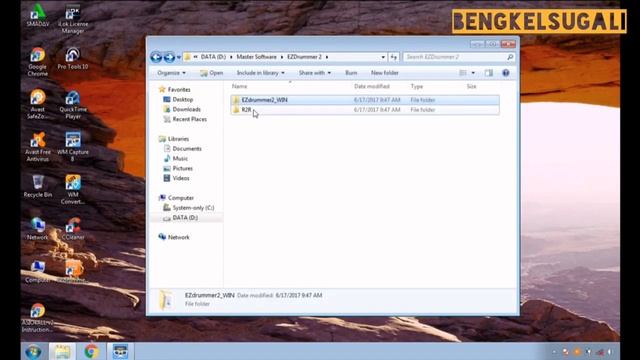Screen dimensions: 640x360
Task: Open recent pages dropdown arrow
Action: pyautogui.click(x=179, y=57)
